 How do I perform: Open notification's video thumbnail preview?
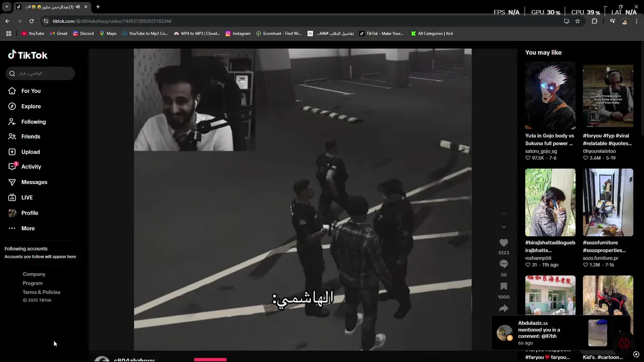598,333
